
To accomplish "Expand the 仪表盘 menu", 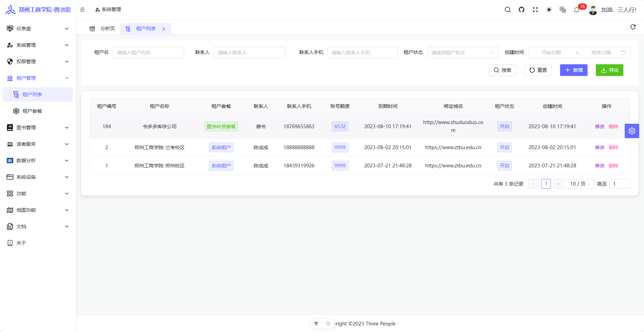I will (38, 29).
